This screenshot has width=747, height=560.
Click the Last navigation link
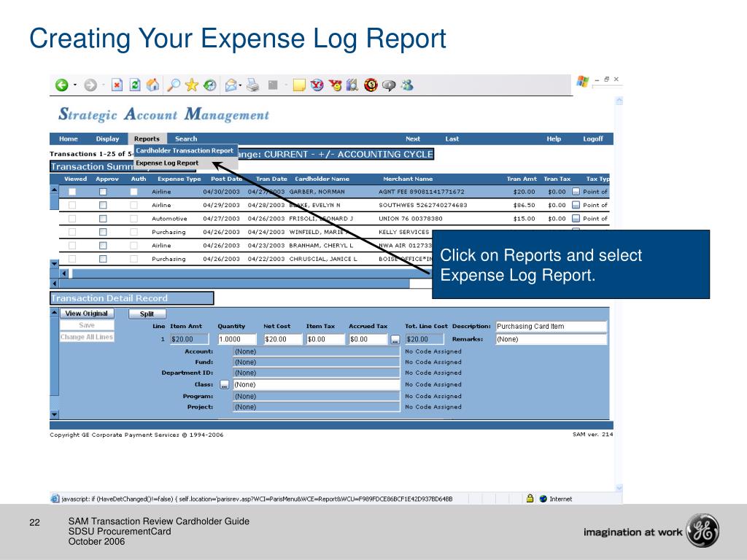click(452, 139)
